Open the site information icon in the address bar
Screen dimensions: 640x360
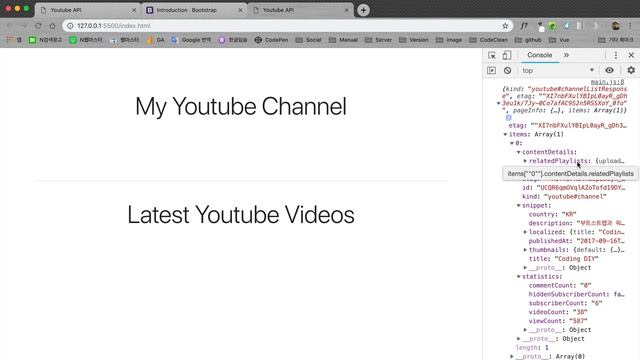click(70, 26)
